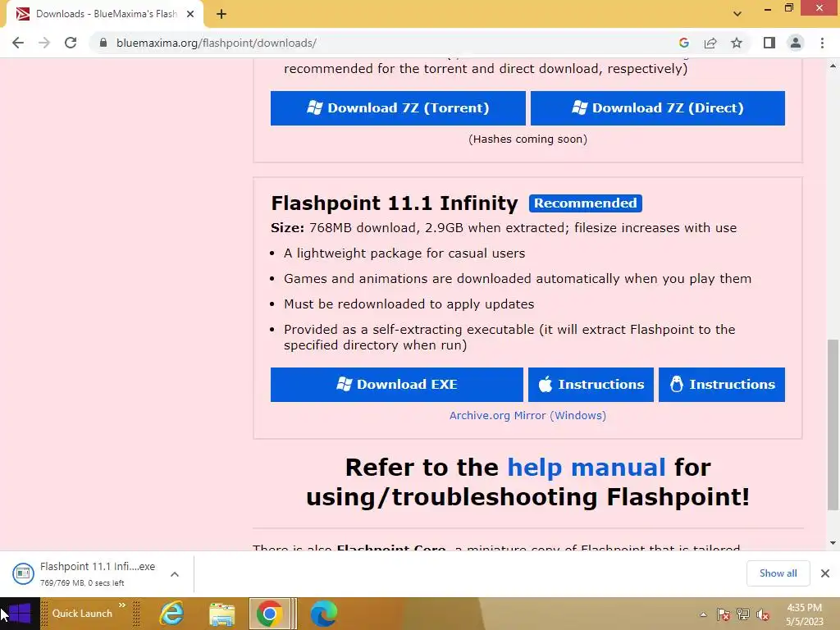
Task: Open Chrome's three-dot menu
Action: 822,43
